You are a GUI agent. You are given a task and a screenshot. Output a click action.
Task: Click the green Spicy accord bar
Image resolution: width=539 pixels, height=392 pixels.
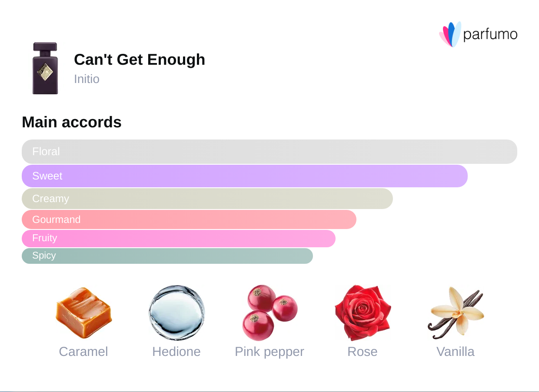coord(167,256)
